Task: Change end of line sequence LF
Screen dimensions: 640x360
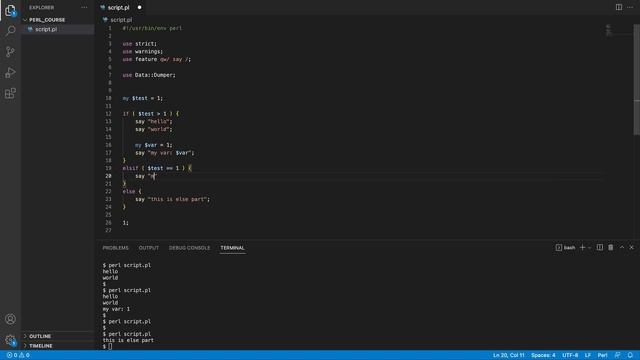Action: pos(588,355)
